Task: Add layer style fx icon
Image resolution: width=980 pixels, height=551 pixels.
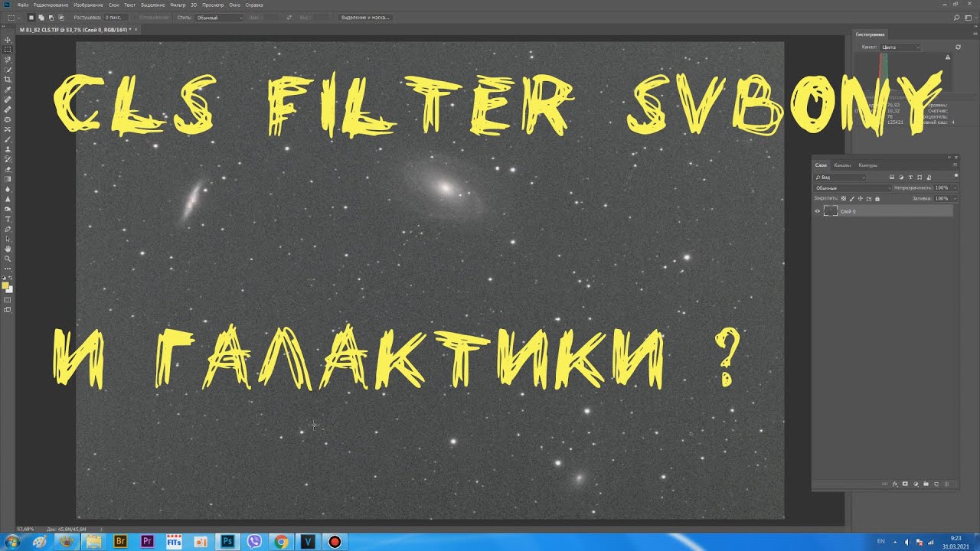Action: tap(896, 484)
